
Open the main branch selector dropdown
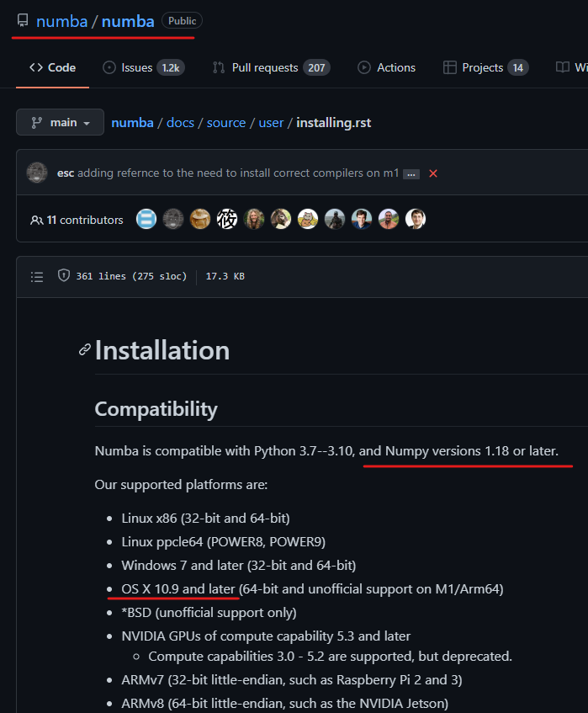point(60,122)
